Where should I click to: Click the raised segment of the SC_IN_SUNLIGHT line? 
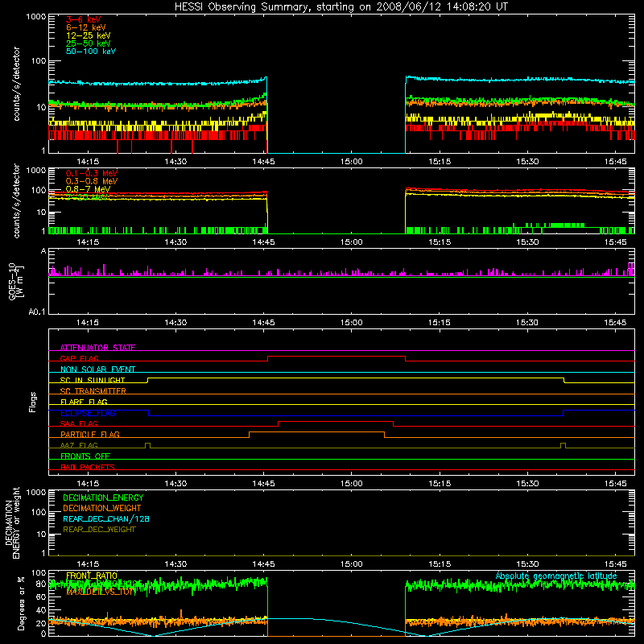356,378
